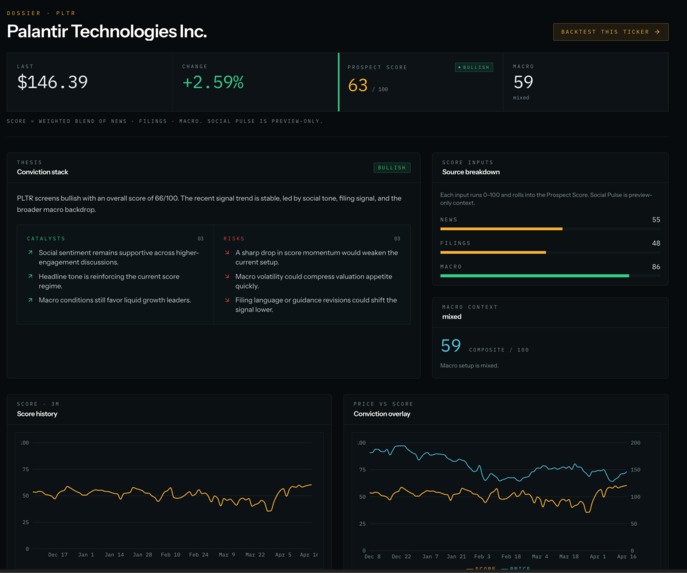Click up-arrow icon beside 'Macro conditions still favor'

click(x=30, y=300)
